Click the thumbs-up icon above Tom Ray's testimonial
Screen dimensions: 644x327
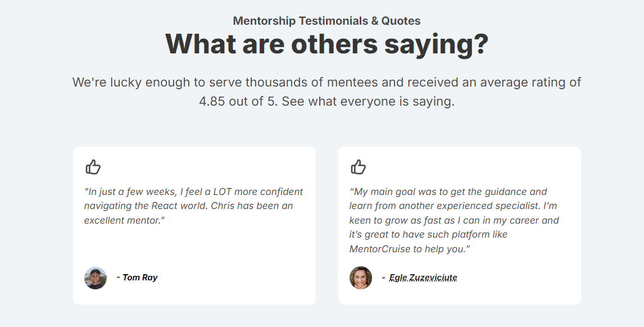point(93,167)
